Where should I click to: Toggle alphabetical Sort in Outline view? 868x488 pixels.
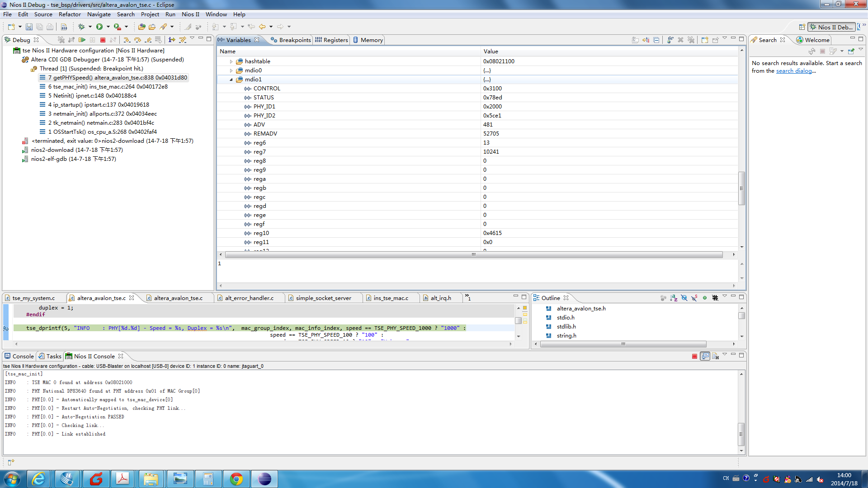(674, 298)
